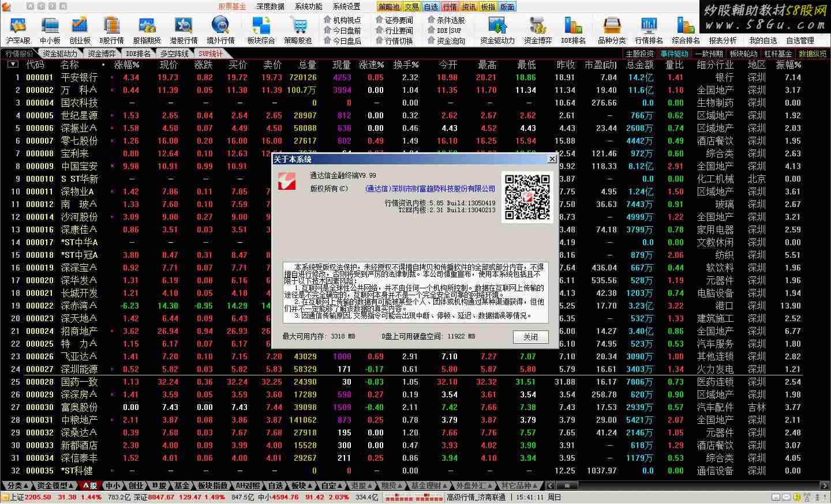
Task: Click 高级行情_济南联通 in status bar
Action: point(476,497)
